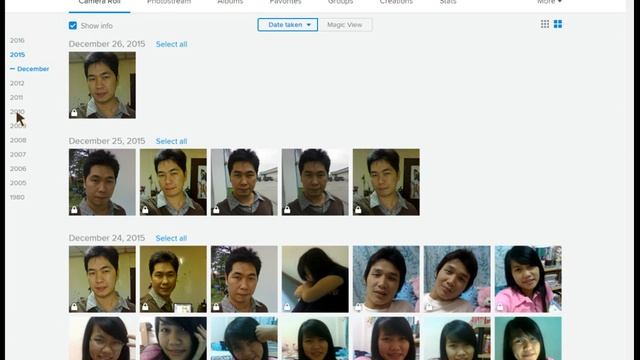Toggle the Show info checkbox

pyautogui.click(x=73, y=25)
